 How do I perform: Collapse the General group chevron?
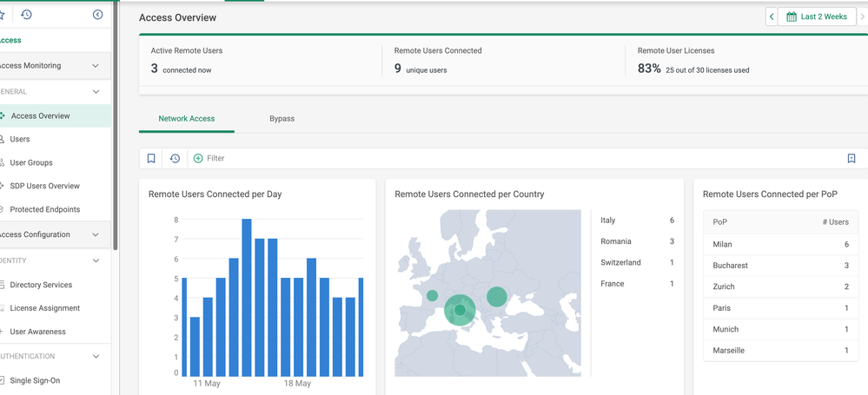click(x=96, y=92)
